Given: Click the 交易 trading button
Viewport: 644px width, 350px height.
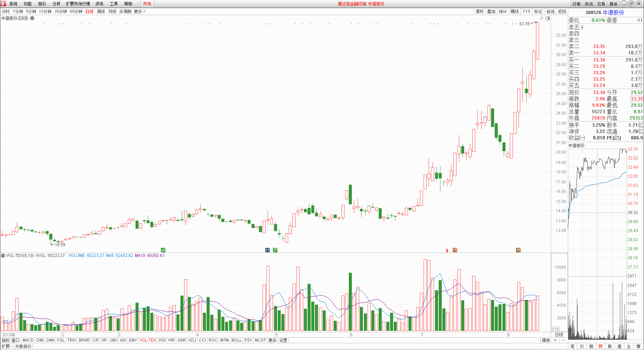Looking at the screenshot, I should point(601,4).
